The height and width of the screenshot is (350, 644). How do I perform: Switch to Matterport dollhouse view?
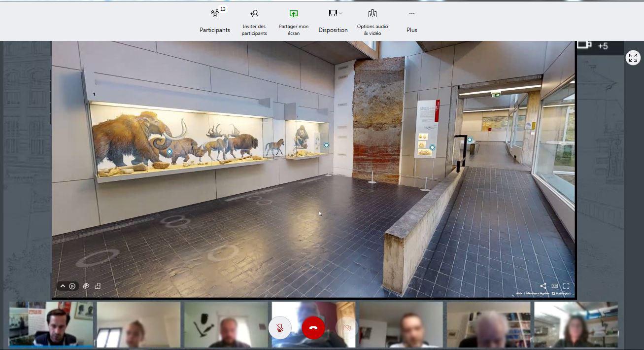tap(86, 286)
